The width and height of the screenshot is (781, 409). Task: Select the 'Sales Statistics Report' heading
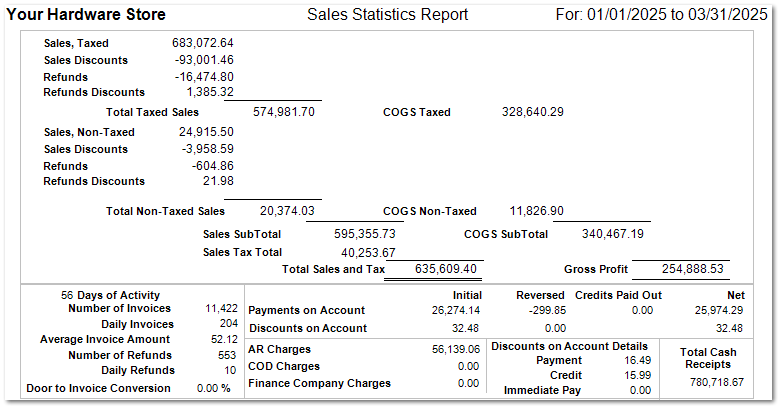[x=388, y=14]
